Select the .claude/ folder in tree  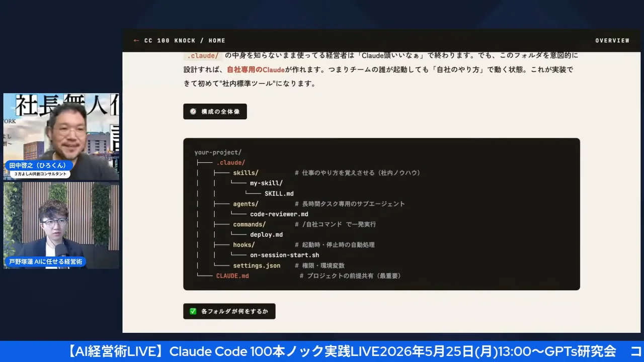coord(230,162)
